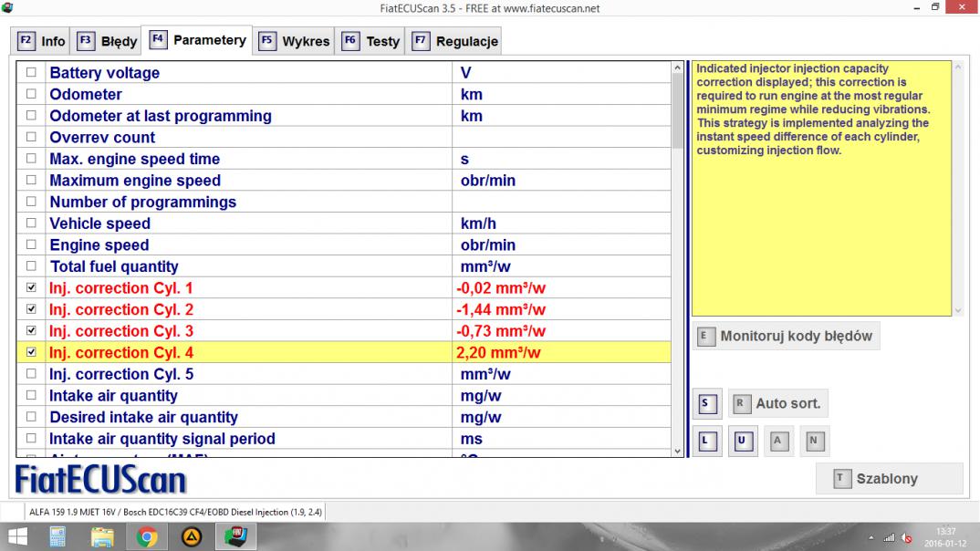Screen dimensions: 980x551
Task: Click description panel scroll down arrow
Action: pos(958,310)
